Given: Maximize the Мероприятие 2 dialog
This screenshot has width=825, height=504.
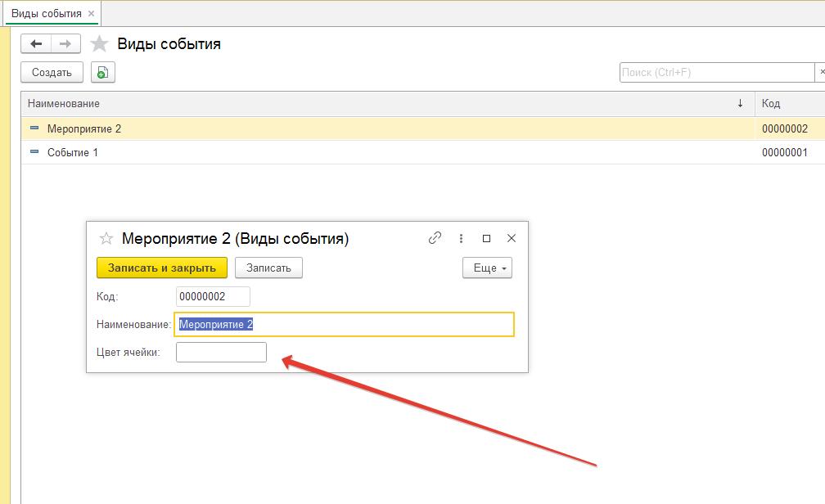Looking at the screenshot, I should 487,238.
